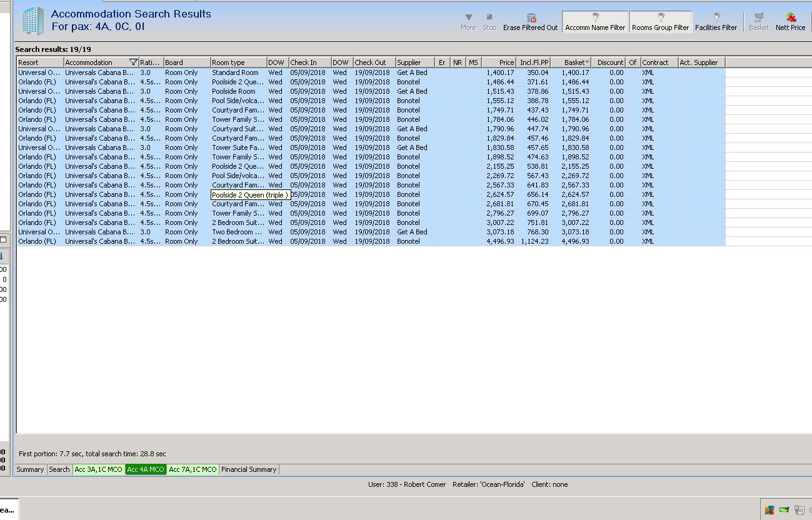This screenshot has height=520, width=812.
Task: Click the Two Bedroom room type cell
Action: pos(239,232)
